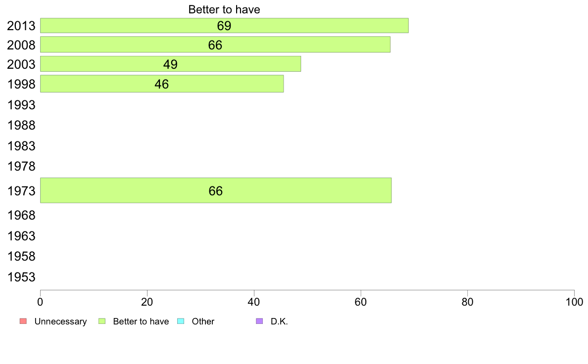Select the "Other" legend label text
This screenshot has height=364, width=588.
click(x=203, y=321)
